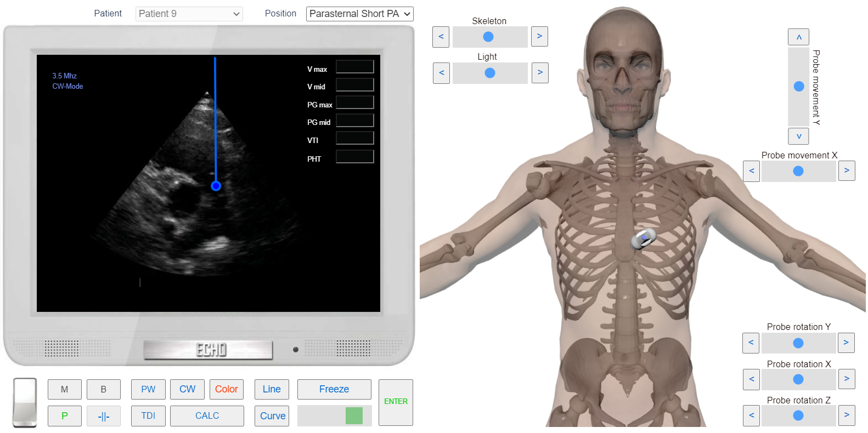
Task: Click the V max value field
Action: (x=355, y=67)
